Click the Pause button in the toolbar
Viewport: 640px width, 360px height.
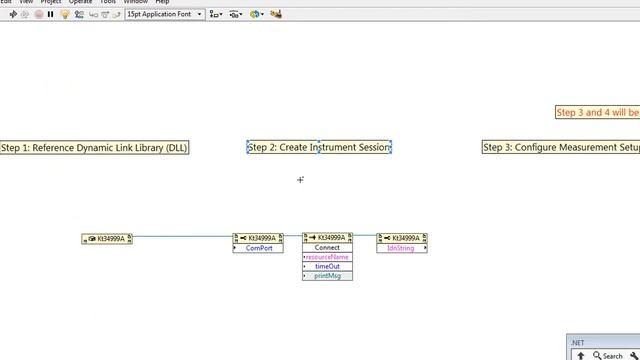click(x=51, y=14)
